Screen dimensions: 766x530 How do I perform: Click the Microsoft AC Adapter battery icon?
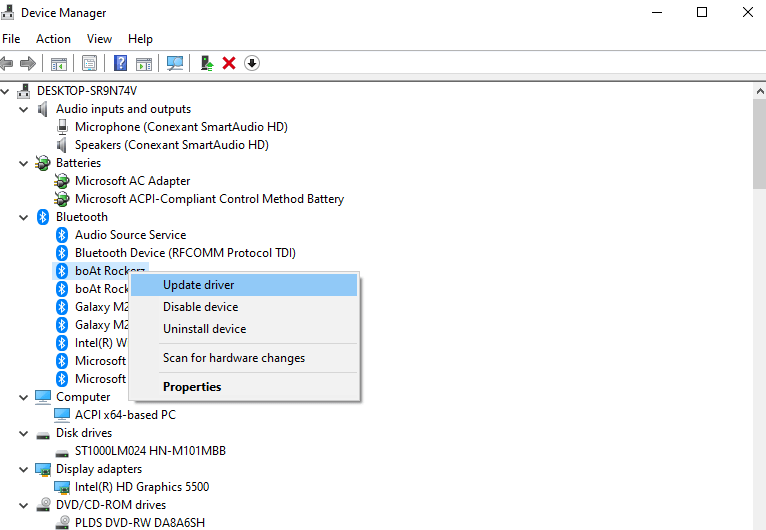[x=62, y=181]
